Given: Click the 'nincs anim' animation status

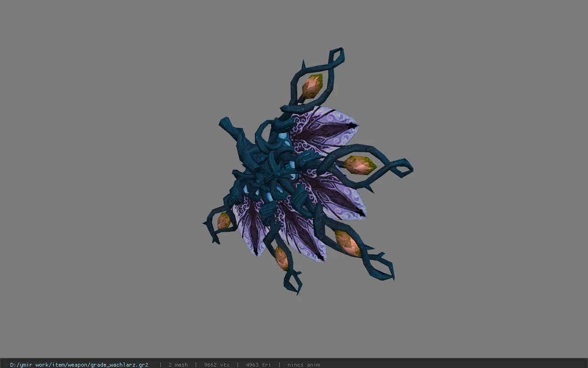Looking at the screenshot, I should coord(304,365).
